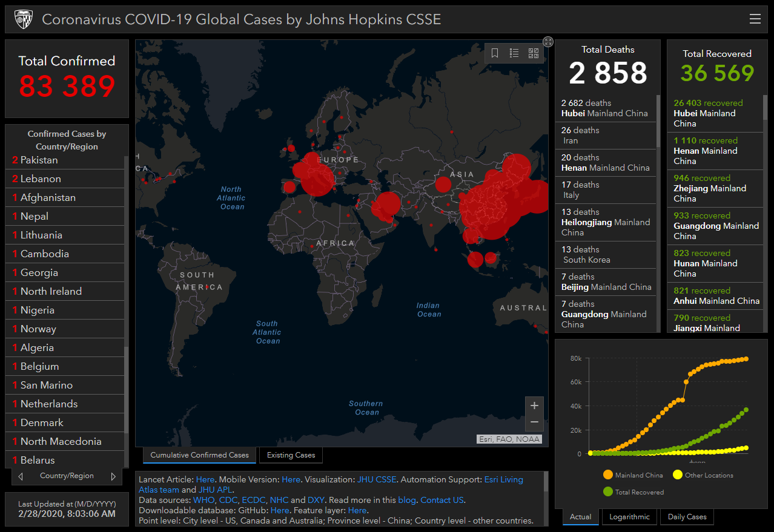Viewport: 774px width, 532px height.
Task: Click the Contact US link
Action: 442,500
